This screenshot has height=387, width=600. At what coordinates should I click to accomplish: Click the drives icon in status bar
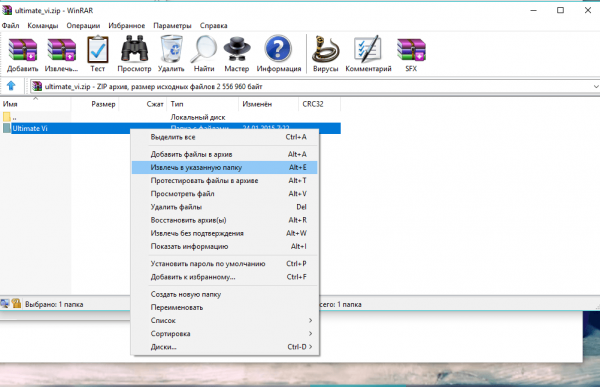[5, 304]
